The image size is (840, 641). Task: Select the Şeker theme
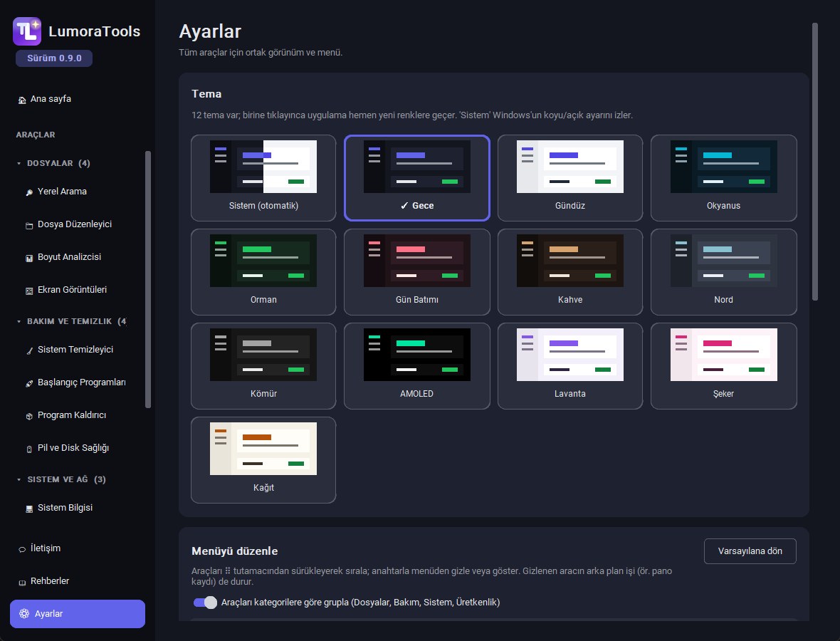click(724, 366)
